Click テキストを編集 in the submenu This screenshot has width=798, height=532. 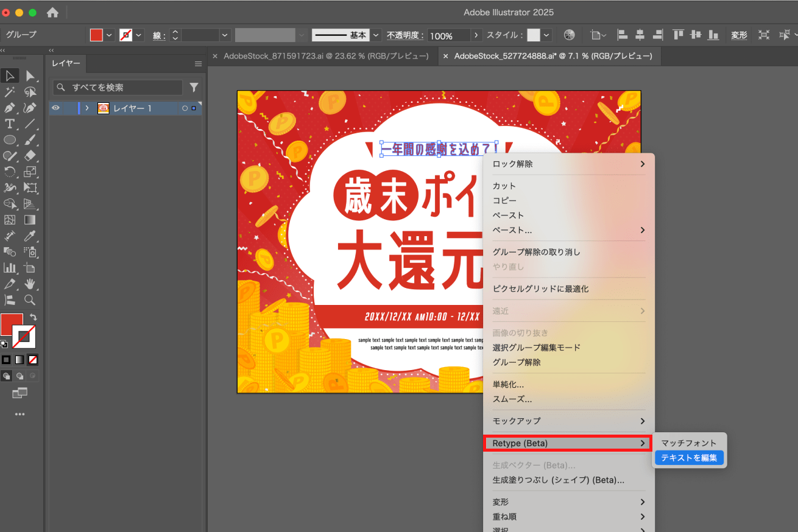[688, 457]
